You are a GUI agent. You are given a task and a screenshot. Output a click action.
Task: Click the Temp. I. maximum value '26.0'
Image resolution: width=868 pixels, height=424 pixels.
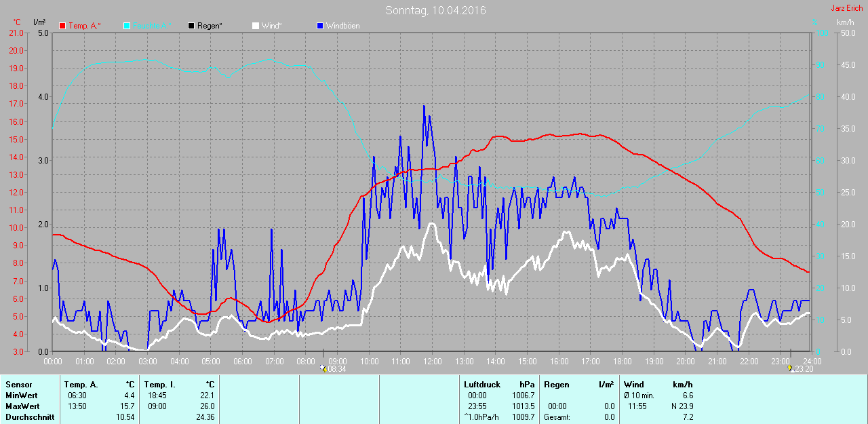pyautogui.click(x=208, y=406)
